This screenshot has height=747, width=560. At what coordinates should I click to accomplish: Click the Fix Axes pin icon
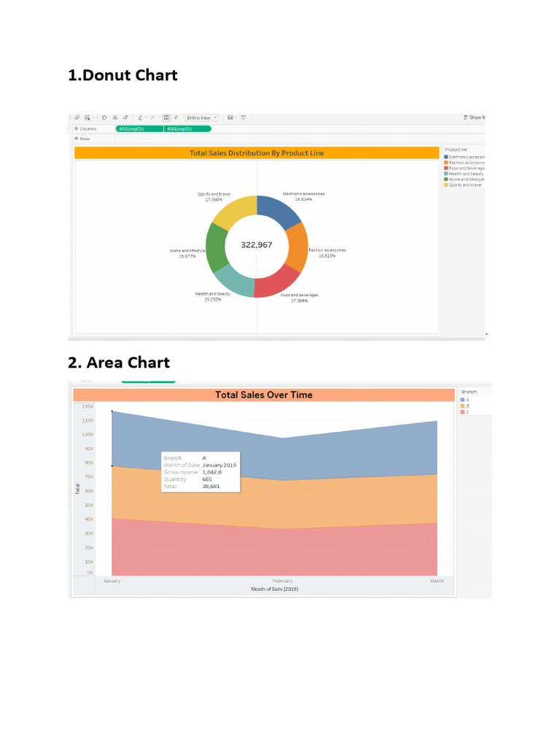pos(176,117)
